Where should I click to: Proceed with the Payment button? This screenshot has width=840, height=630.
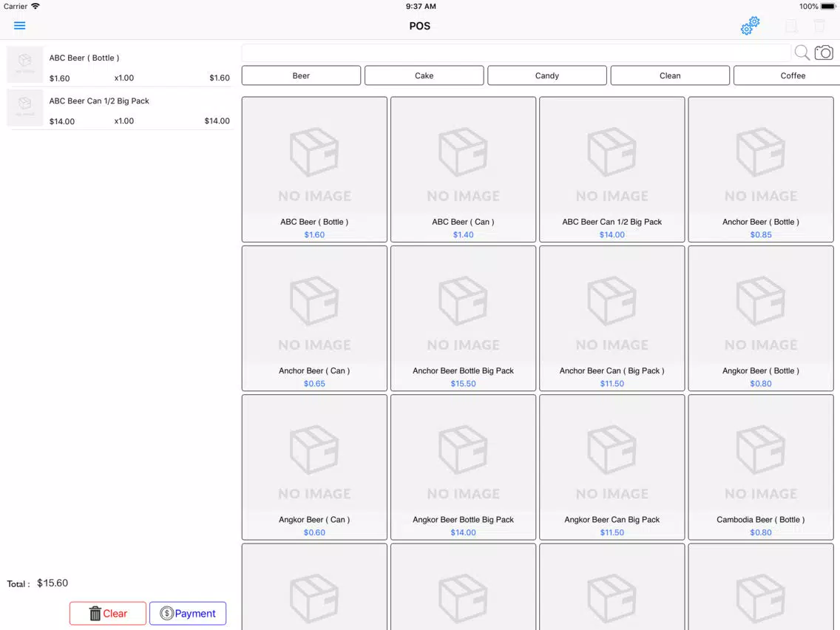pos(188,614)
